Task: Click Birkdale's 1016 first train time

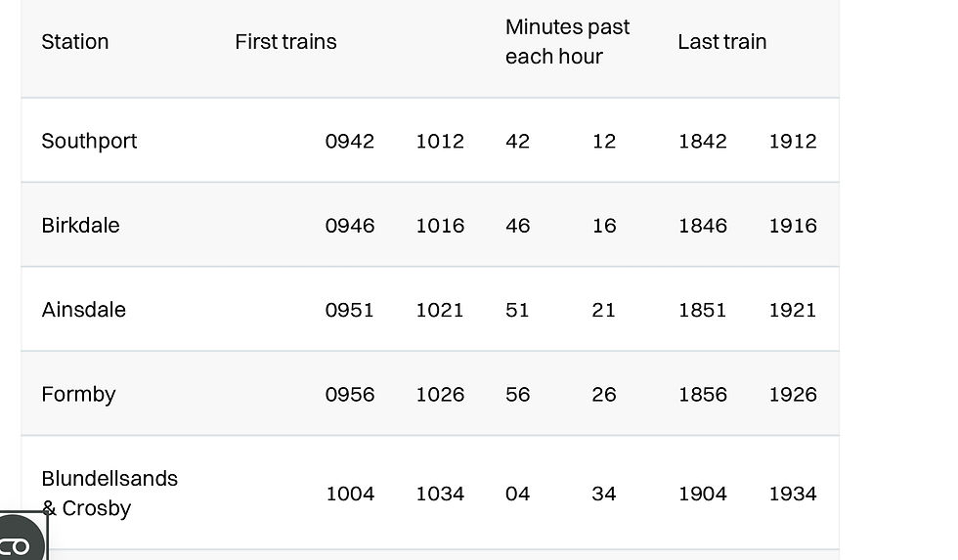Action: pyautogui.click(x=440, y=226)
